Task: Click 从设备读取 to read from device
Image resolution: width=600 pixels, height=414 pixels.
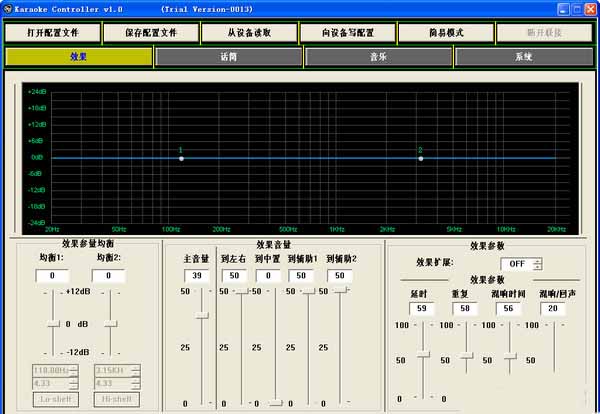Action: pos(249,33)
